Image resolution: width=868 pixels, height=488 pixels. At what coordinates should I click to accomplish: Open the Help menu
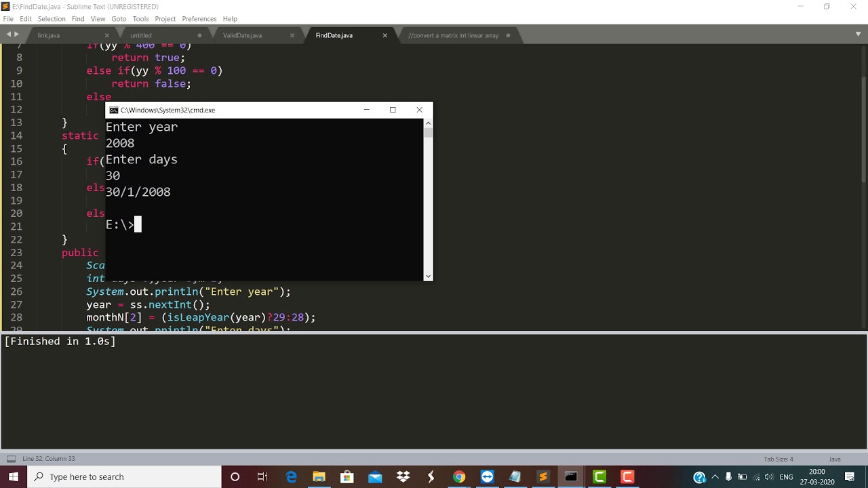[230, 19]
